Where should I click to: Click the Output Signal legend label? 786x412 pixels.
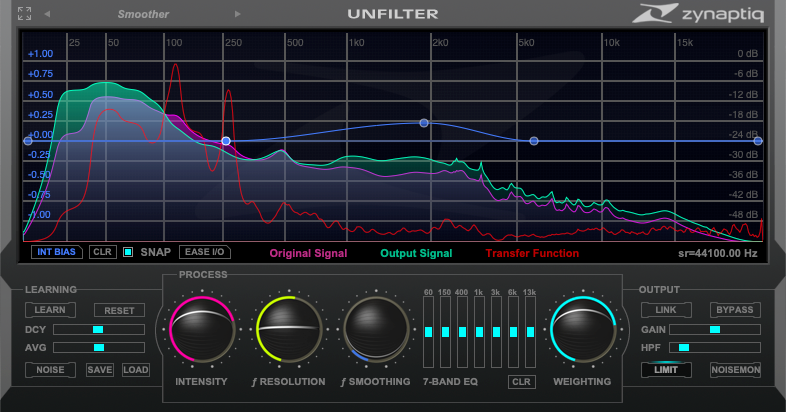(416, 254)
